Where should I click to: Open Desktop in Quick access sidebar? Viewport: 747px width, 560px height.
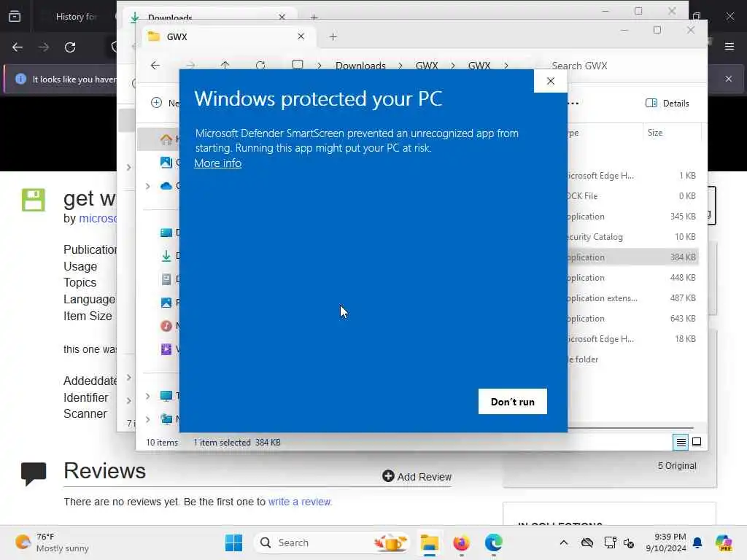click(166, 233)
